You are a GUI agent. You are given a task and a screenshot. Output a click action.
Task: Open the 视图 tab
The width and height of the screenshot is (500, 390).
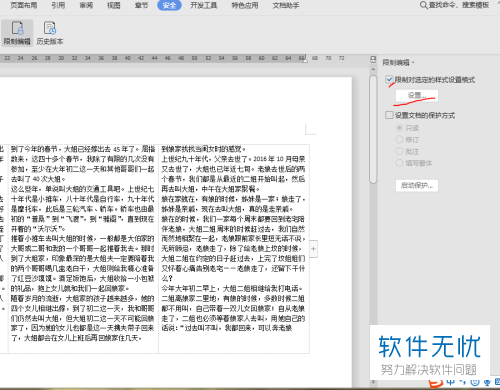[114, 5]
